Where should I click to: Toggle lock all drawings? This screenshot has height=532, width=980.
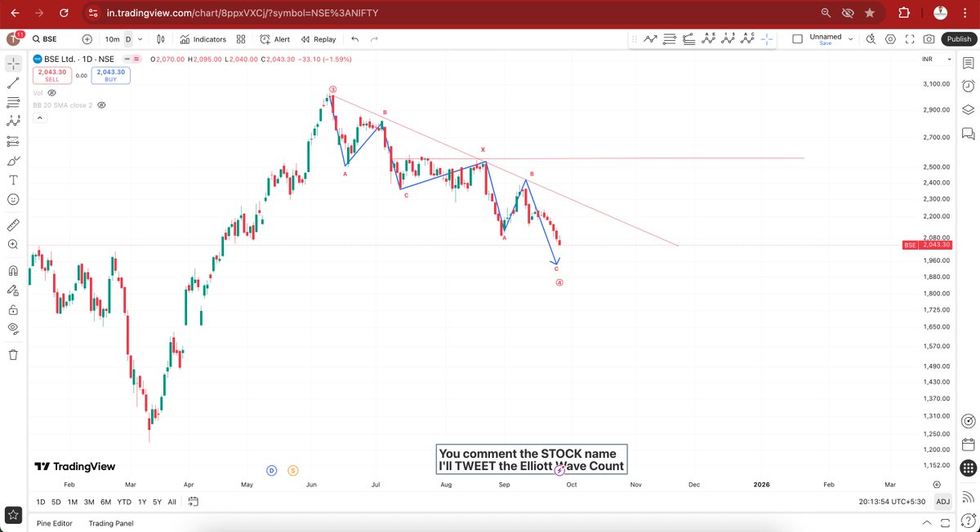13,309
